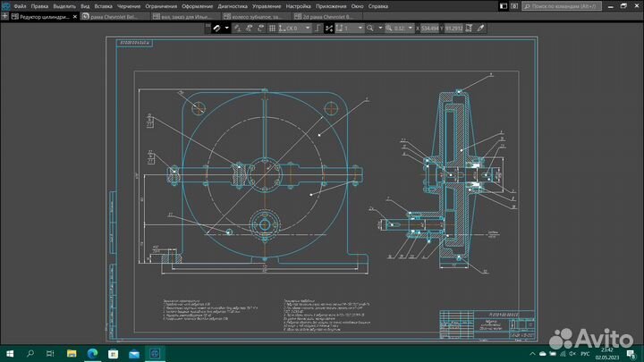Image resolution: width=644 pixels, height=362 pixels.
Task: Click the command search field
Action: click(x=562, y=6)
